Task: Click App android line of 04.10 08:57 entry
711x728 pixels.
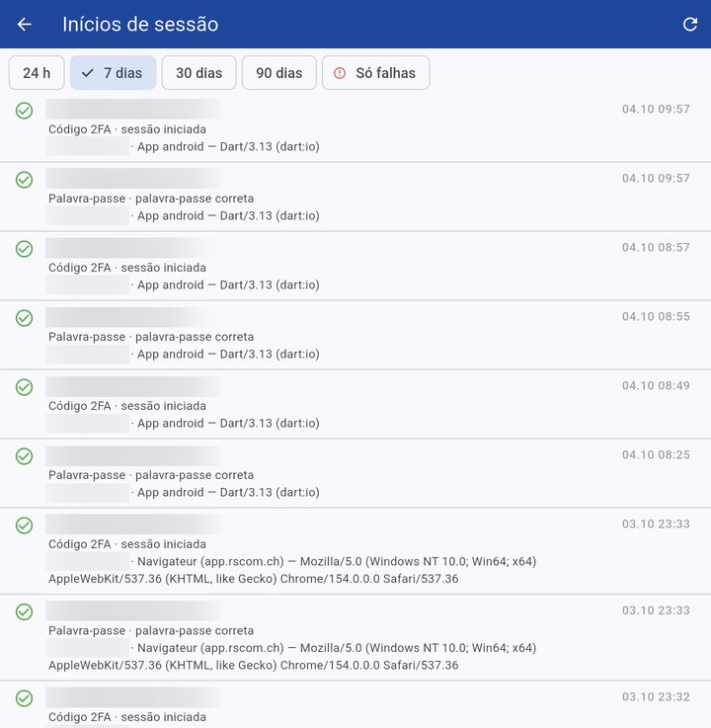Action: [x=228, y=285]
